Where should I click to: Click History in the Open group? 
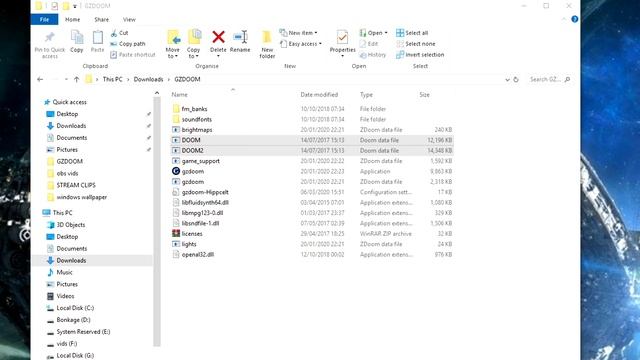pyautogui.click(x=372, y=55)
